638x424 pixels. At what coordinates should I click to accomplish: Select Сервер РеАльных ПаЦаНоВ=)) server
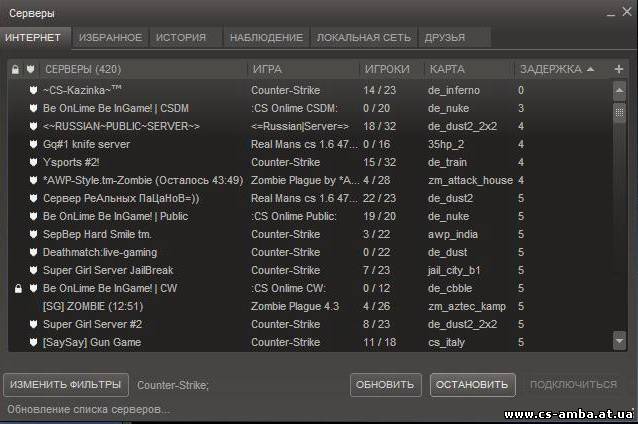point(309,198)
